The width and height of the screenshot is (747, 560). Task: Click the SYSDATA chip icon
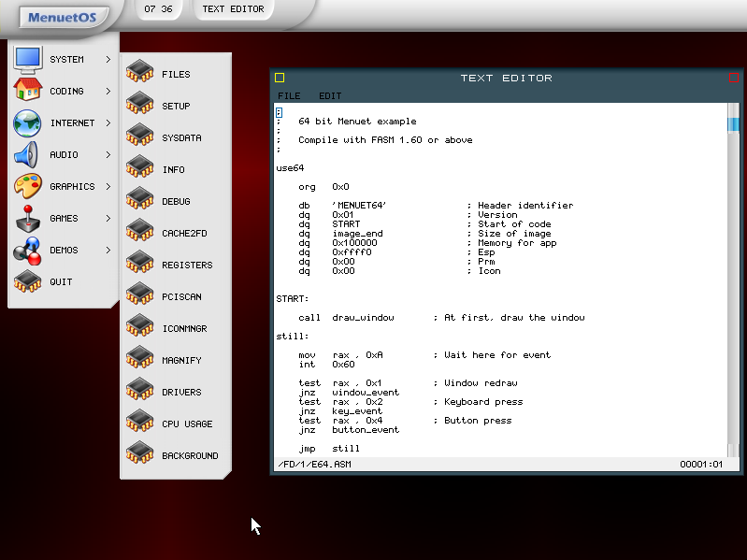coord(139,137)
